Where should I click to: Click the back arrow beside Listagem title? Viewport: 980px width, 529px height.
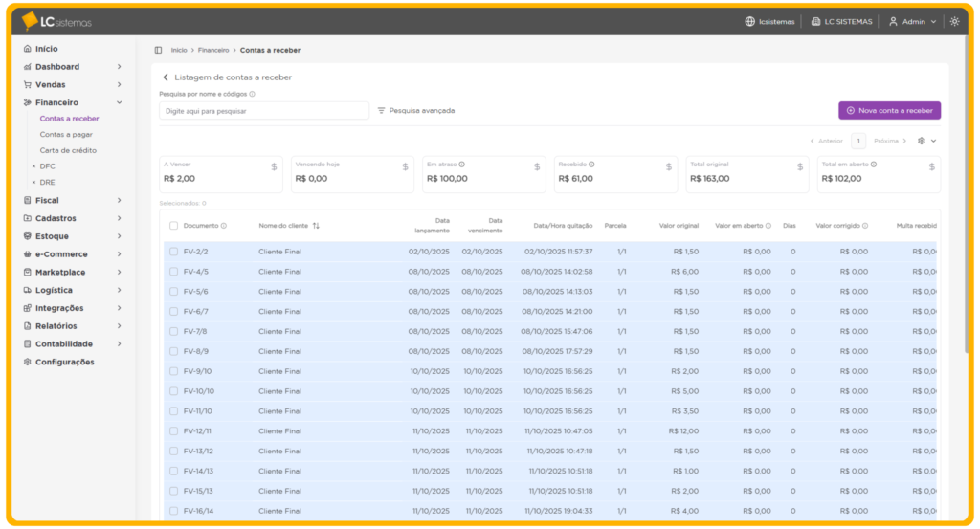(x=166, y=77)
